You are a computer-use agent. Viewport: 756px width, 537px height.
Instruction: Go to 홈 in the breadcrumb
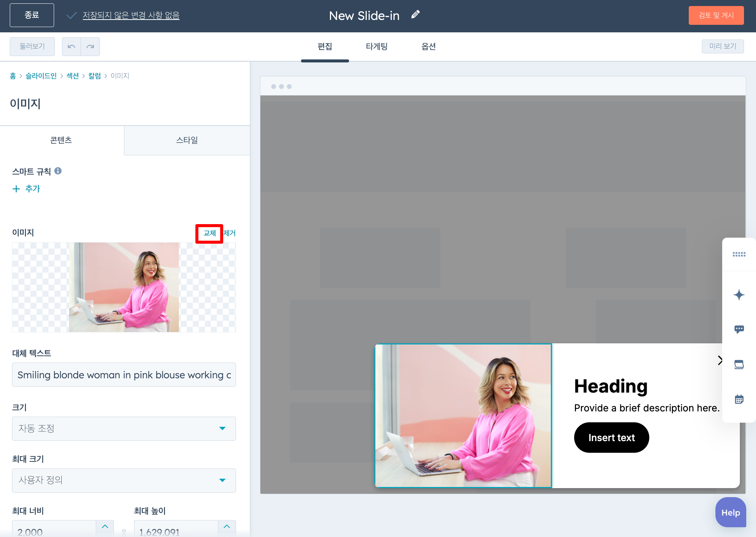pos(13,76)
